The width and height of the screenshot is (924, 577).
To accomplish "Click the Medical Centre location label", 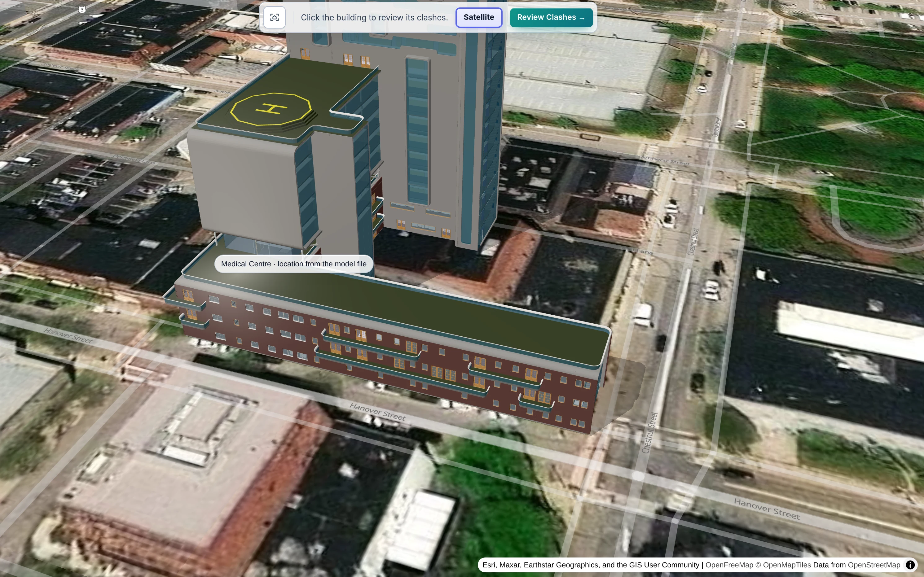I will pos(294,264).
